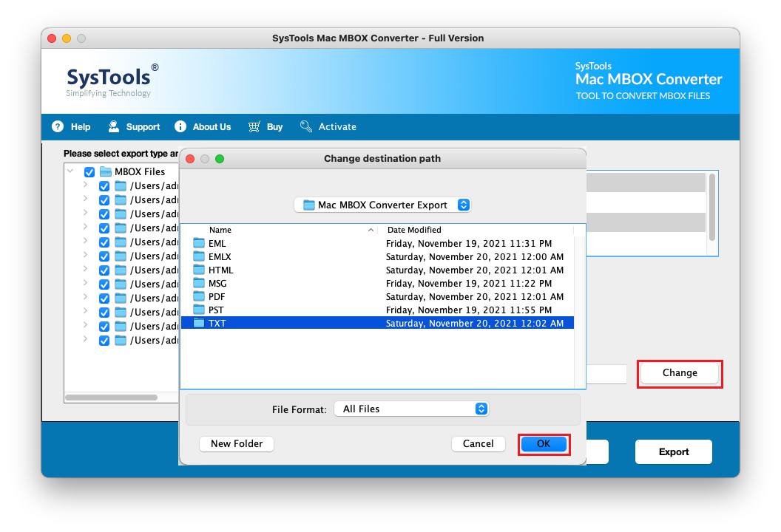The height and width of the screenshot is (532, 781).
Task: Open the Activate menu item
Action: pyautogui.click(x=328, y=126)
